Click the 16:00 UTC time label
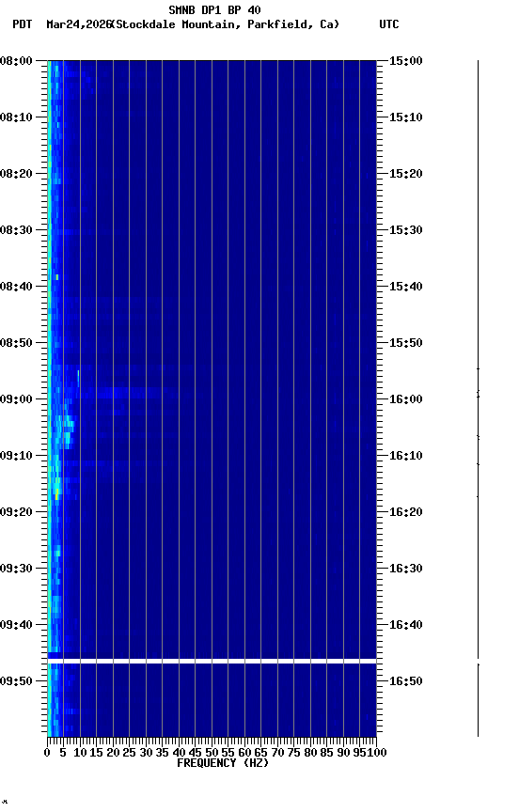The height and width of the screenshot is (812, 519). point(406,399)
